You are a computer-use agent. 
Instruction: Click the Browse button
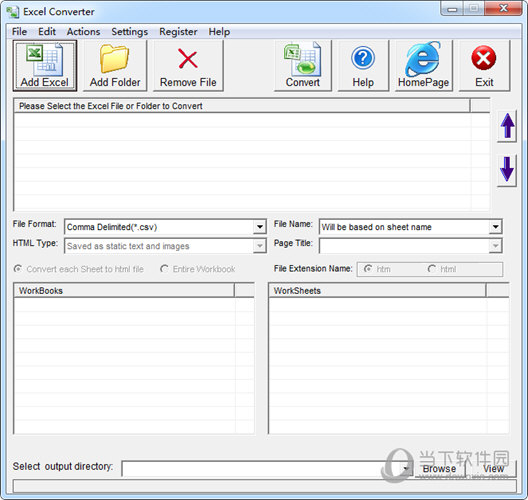439,468
